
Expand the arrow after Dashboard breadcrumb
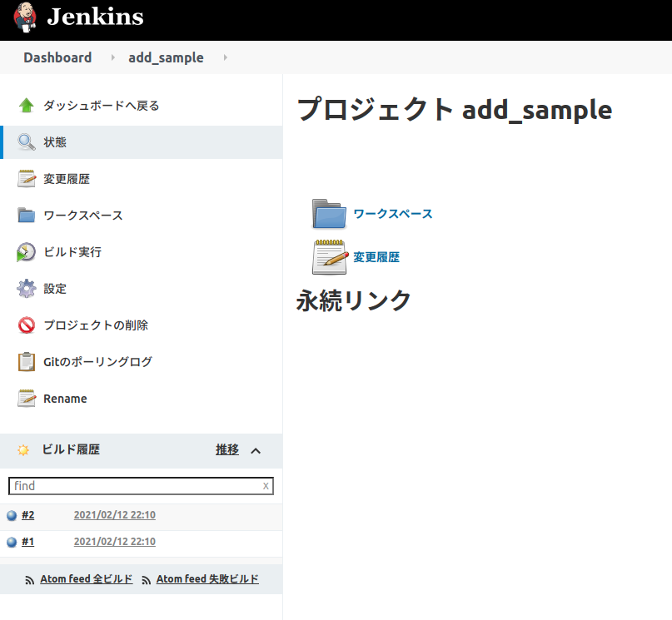(112, 57)
